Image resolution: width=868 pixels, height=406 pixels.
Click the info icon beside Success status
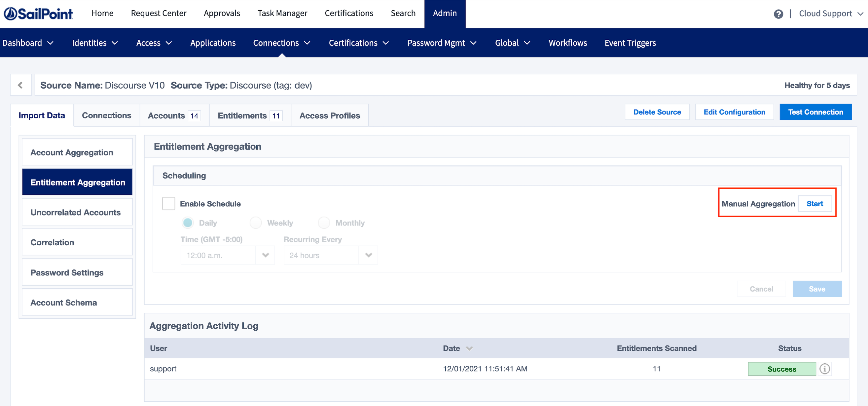[x=824, y=369]
